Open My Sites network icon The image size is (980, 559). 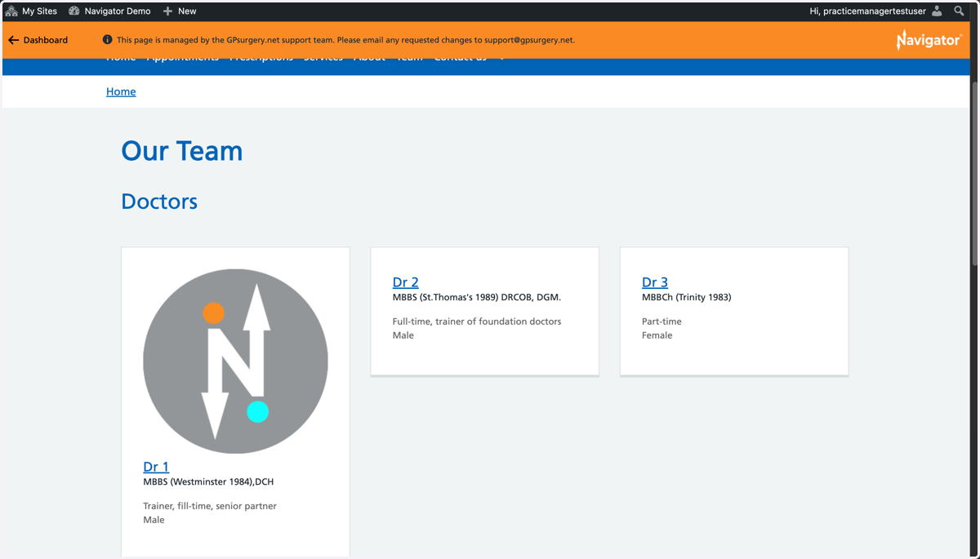coord(11,11)
